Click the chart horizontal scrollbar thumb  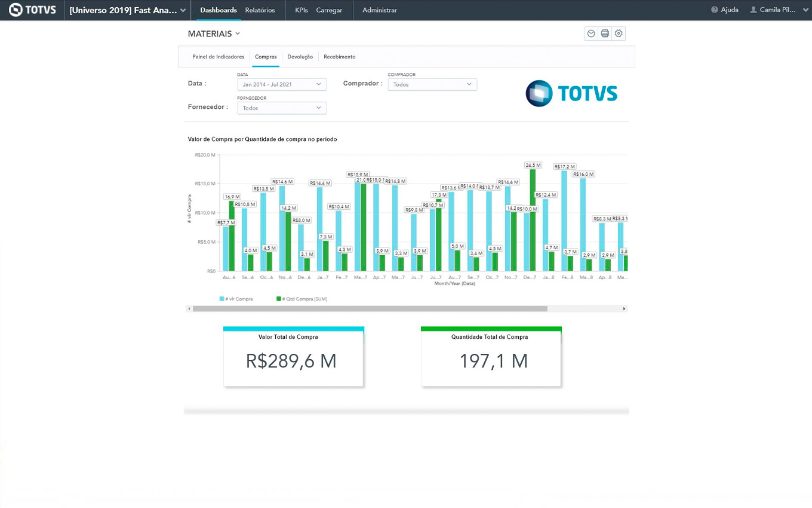[370, 309]
